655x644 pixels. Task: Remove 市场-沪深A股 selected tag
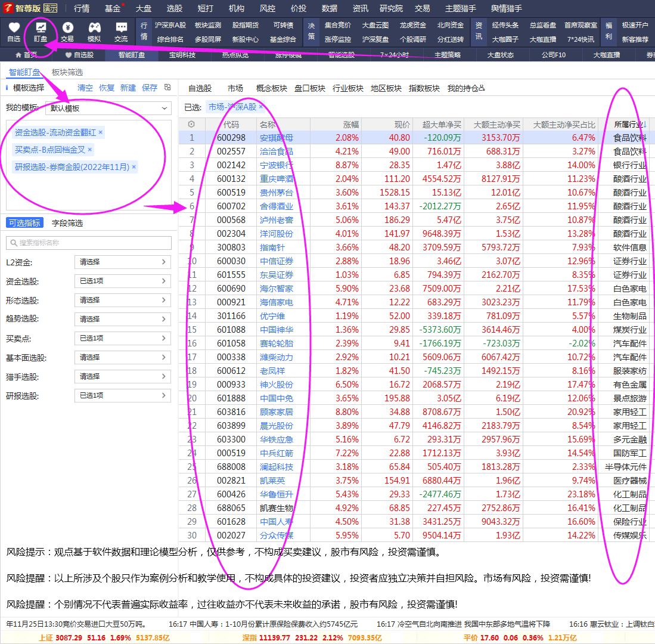pyautogui.click(x=260, y=107)
